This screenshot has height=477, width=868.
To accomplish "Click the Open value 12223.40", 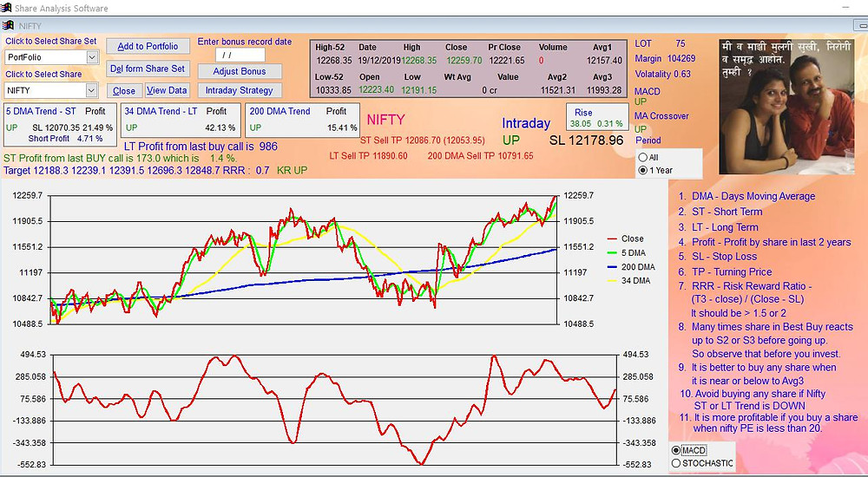I will (x=377, y=89).
